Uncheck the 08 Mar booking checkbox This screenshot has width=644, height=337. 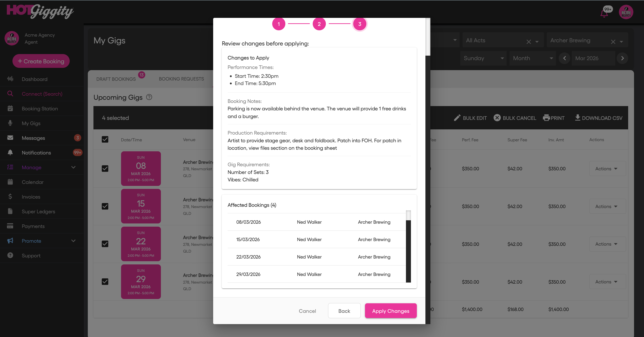click(105, 169)
